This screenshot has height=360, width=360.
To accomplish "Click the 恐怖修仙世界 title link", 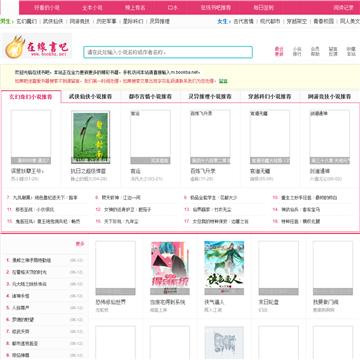I will [111, 302].
